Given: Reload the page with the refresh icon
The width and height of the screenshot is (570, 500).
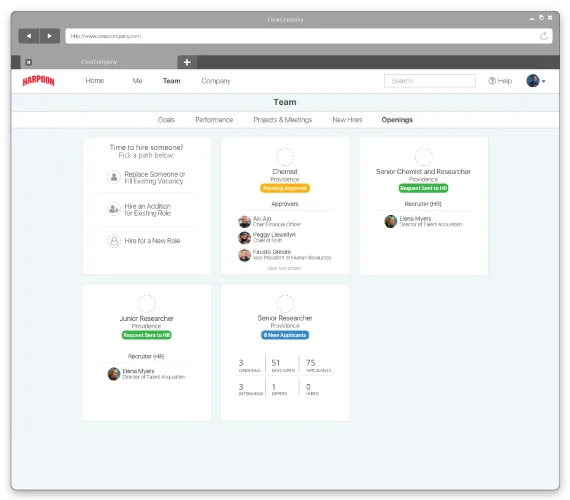Looking at the screenshot, I should 544,36.
